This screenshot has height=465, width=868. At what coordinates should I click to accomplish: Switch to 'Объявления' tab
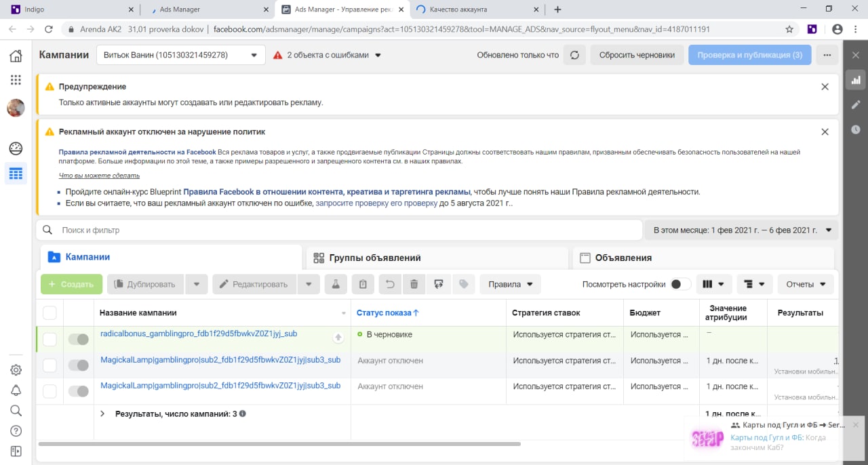[703, 258]
